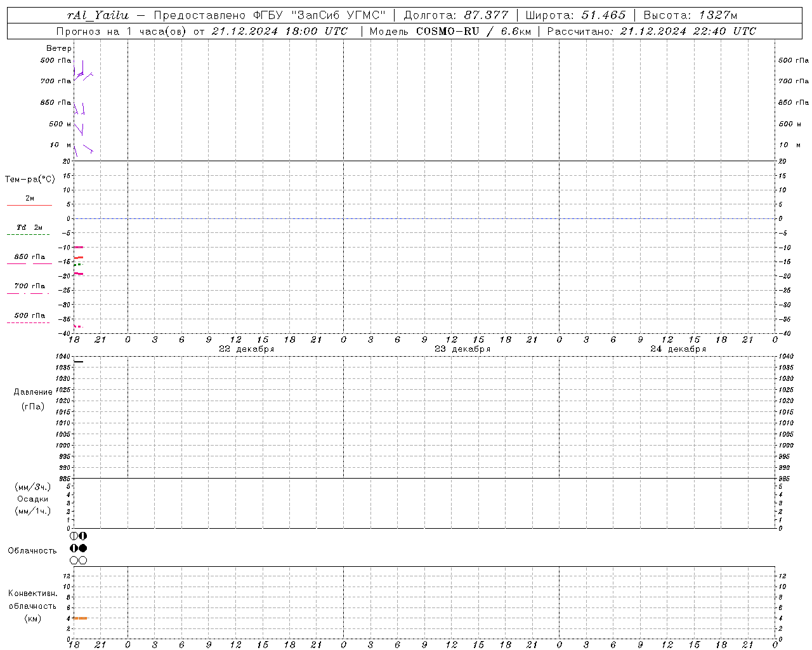Click the pink marker near -19 degrees
Viewport: 812px width, 650px height.
click(79, 274)
